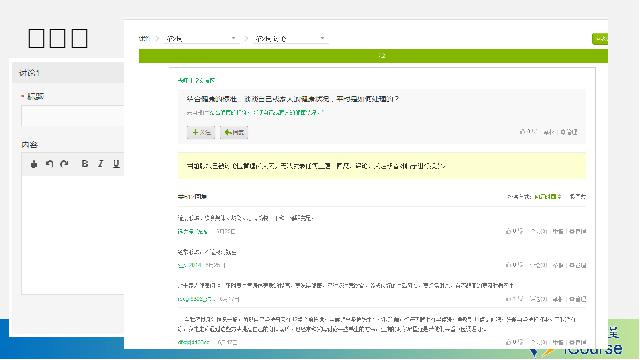
Task: Click the wide green bar below breadcrumbs
Action: [x=373, y=56]
